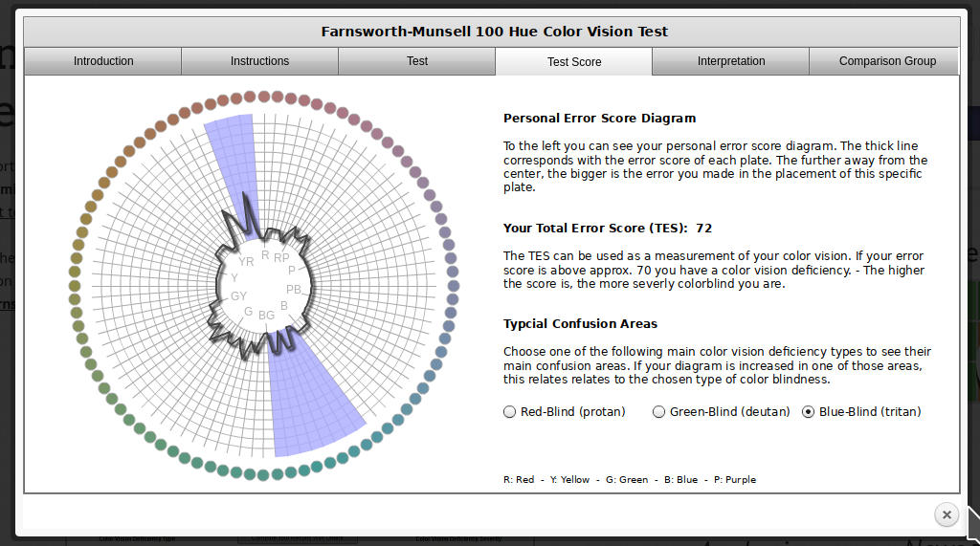Click the Typcial Confusion Areas heading
This screenshot has height=546, width=980.
pyautogui.click(x=580, y=323)
